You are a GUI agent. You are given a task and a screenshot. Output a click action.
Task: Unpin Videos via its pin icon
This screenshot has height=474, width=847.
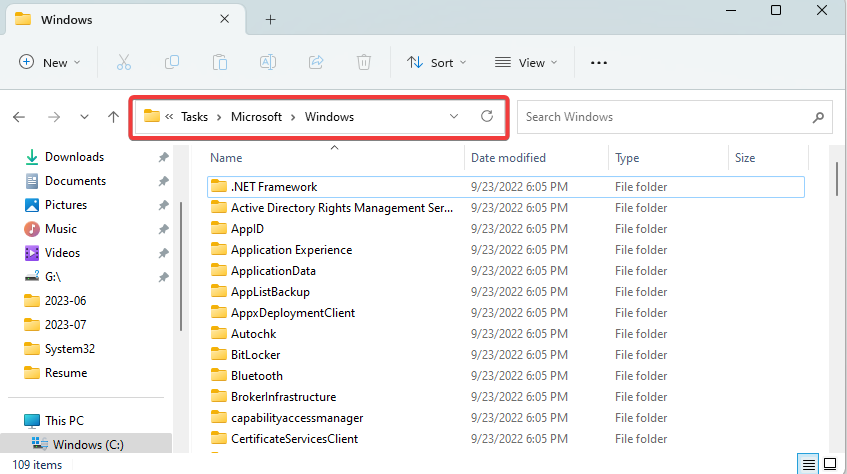click(163, 253)
